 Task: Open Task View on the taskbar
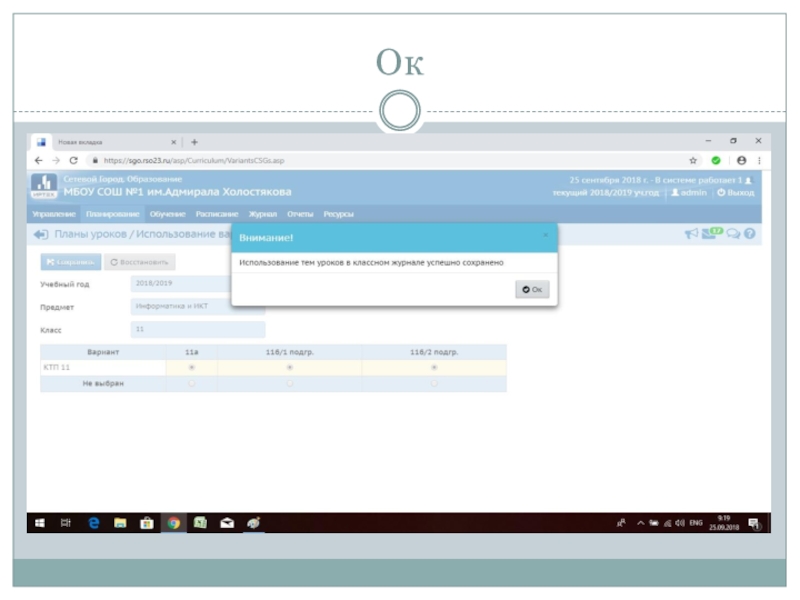pyautogui.click(x=66, y=523)
